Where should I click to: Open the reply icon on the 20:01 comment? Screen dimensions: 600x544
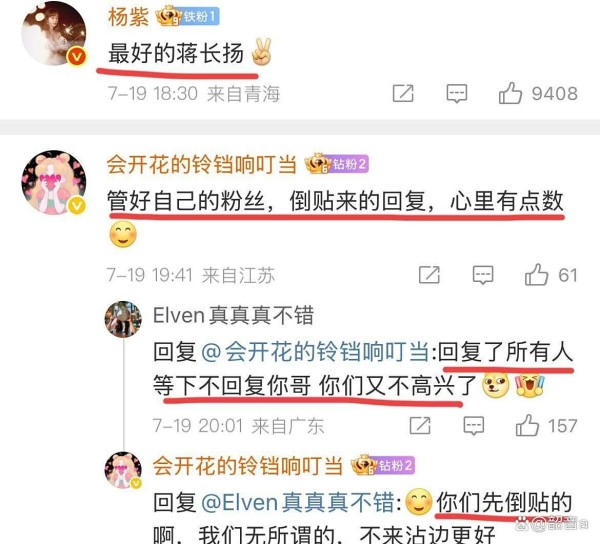[474, 425]
